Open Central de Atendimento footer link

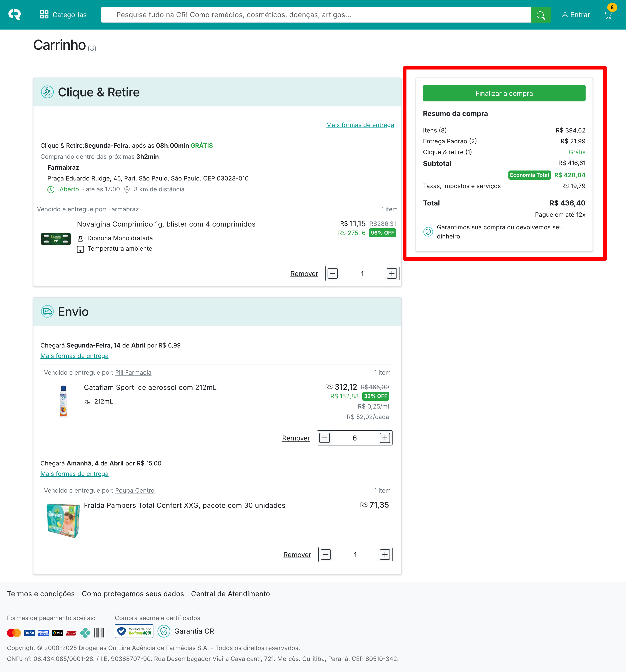[230, 594]
